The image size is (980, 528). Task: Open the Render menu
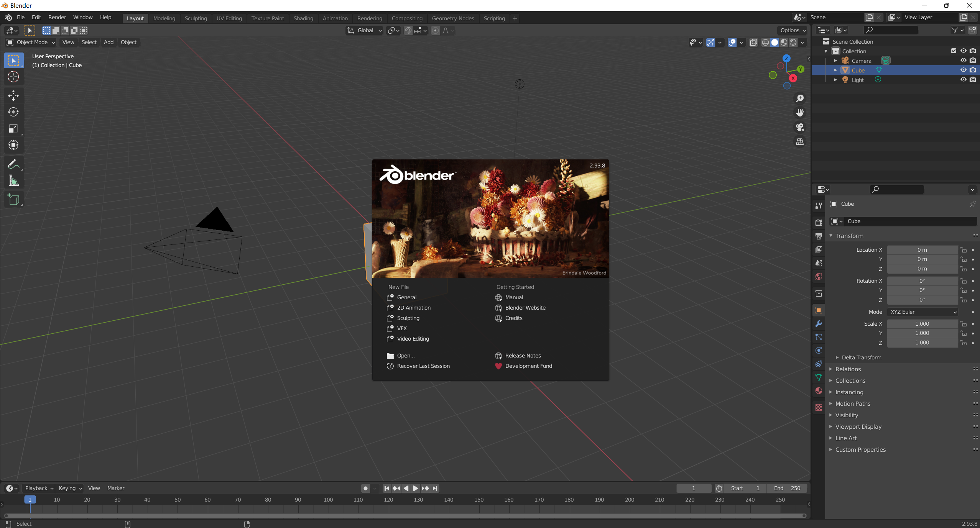(57, 18)
